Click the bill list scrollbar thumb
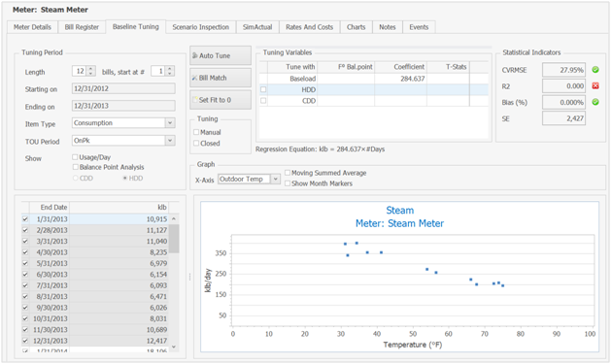The image size is (612, 364). pyautogui.click(x=174, y=239)
